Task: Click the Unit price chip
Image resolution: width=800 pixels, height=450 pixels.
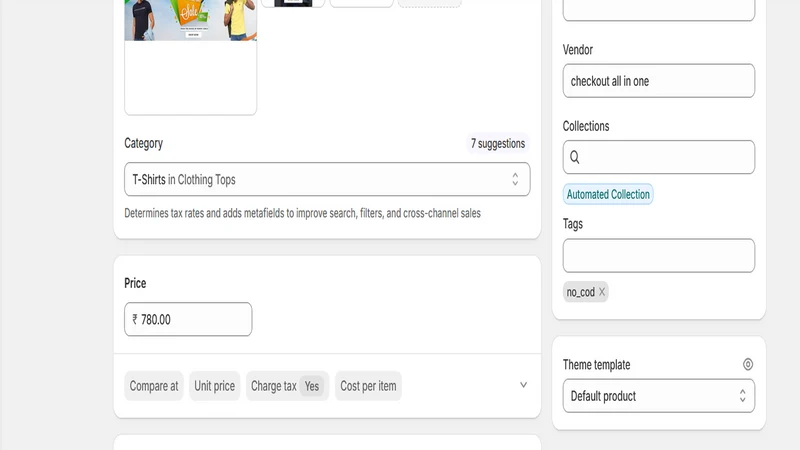Action: [214, 386]
